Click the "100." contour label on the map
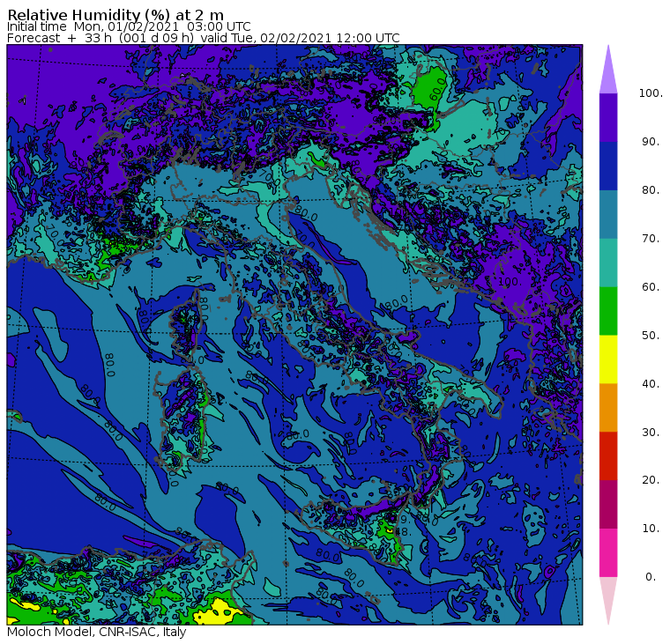Image resolution: width=670 pixels, height=644 pixels. coord(510,282)
